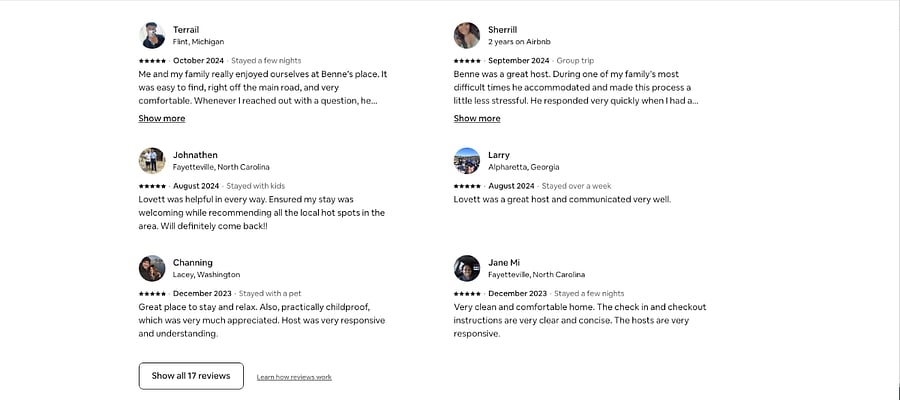This screenshot has width=900, height=400.
Task: Click the five-star rating on Terrail's review
Action: [x=152, y=60]
